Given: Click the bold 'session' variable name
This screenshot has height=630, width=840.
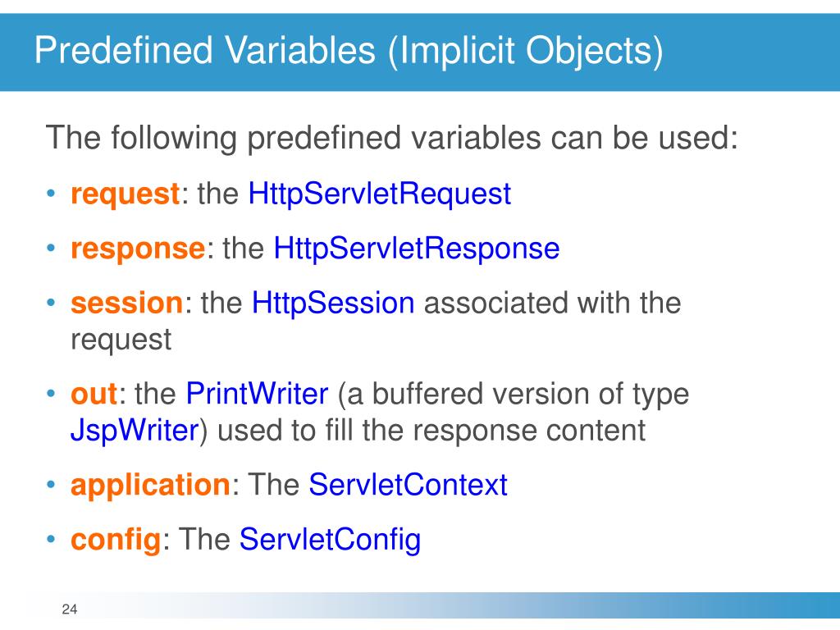Looking at the screenshot, I should pyautogui.click(x=126, y=304).
